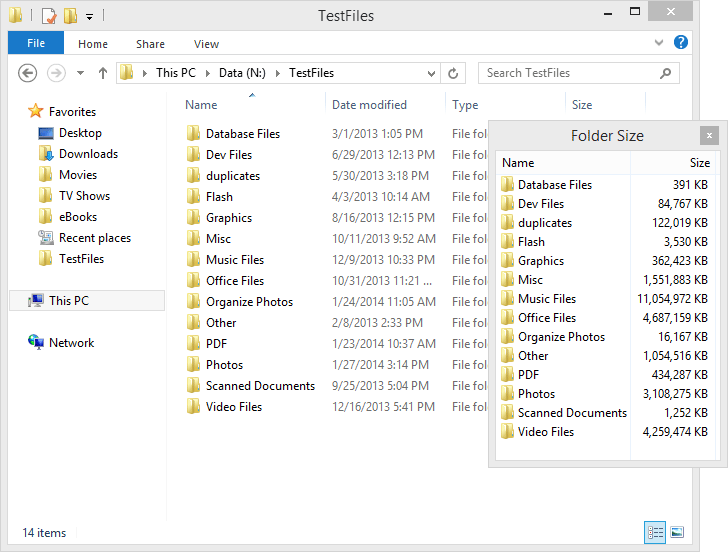Switch to Details view in status bar
The height and width of the screenshot is (552, 728).
click(x=655, y=533)
